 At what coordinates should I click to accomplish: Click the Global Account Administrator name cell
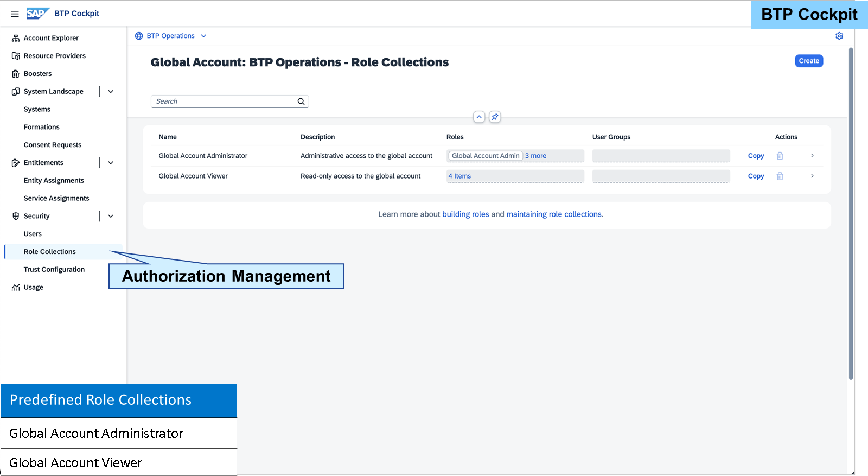tap(203, 156)
